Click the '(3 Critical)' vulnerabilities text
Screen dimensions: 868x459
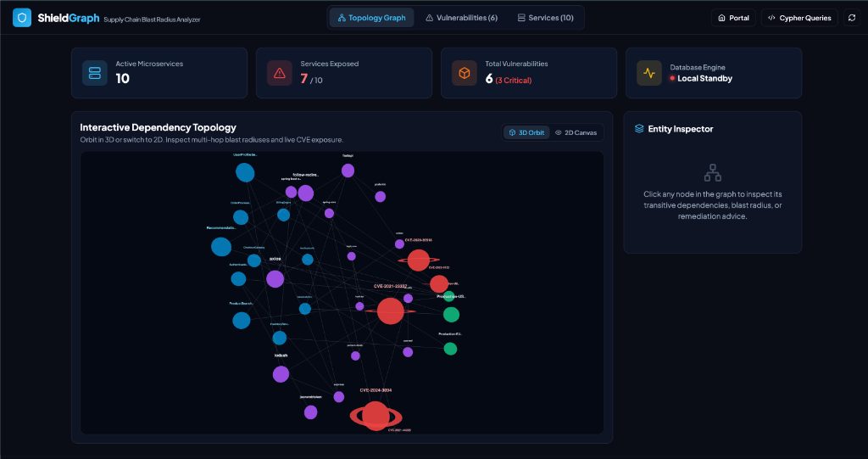tap(513, 81)
